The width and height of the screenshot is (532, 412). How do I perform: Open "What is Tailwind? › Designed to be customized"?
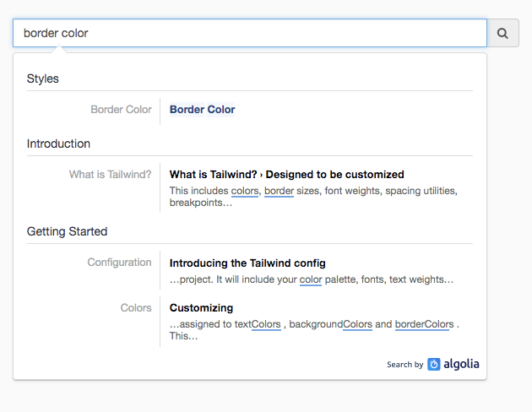286,175
